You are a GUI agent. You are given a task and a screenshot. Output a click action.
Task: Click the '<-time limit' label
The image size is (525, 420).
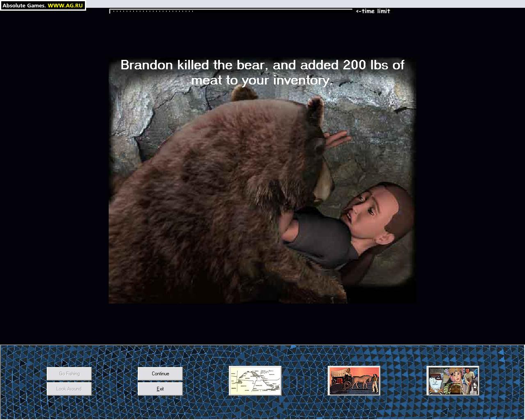pyautogui.click(x=373, y=11)
